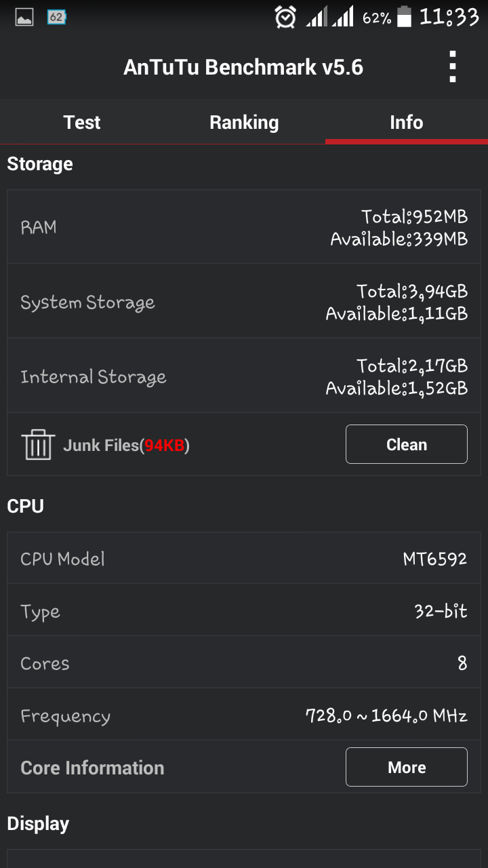488x868 pixels.
Task: Tap the CPU Model MT6592 row
Action: pos(244,559)
